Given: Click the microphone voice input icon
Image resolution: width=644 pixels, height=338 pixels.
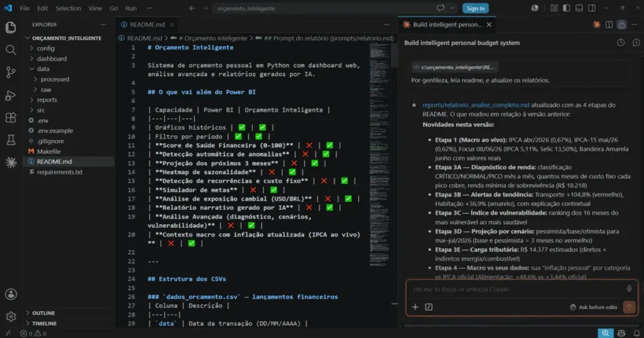Looking at the screenshot, I should pyautogui.click(x=629, y=289).
